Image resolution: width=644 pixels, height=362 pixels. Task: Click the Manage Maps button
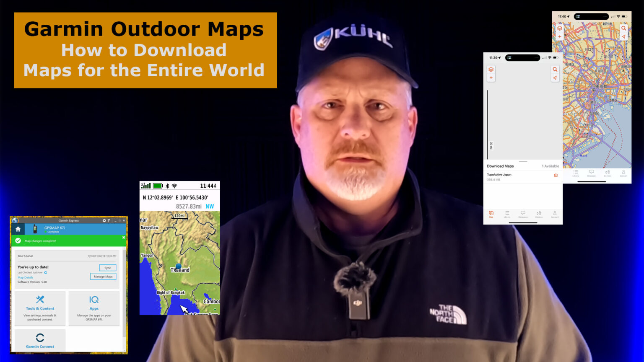point(103,277)
